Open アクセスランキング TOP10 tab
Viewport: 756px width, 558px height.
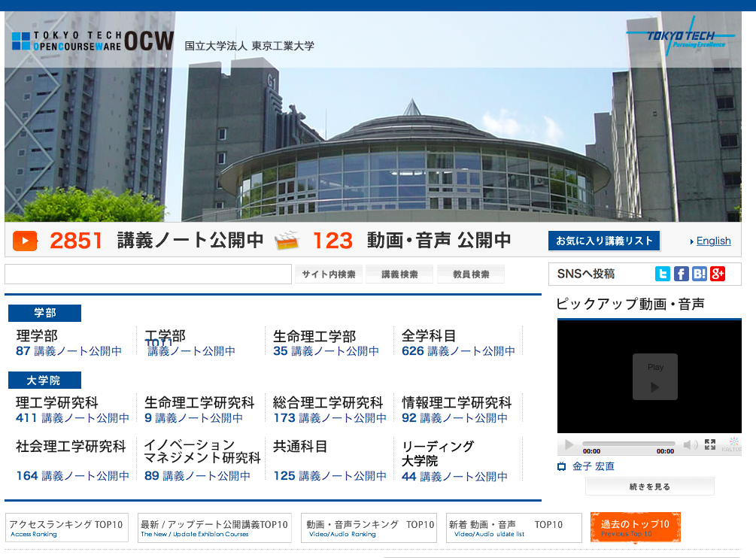tap(67, 528)
